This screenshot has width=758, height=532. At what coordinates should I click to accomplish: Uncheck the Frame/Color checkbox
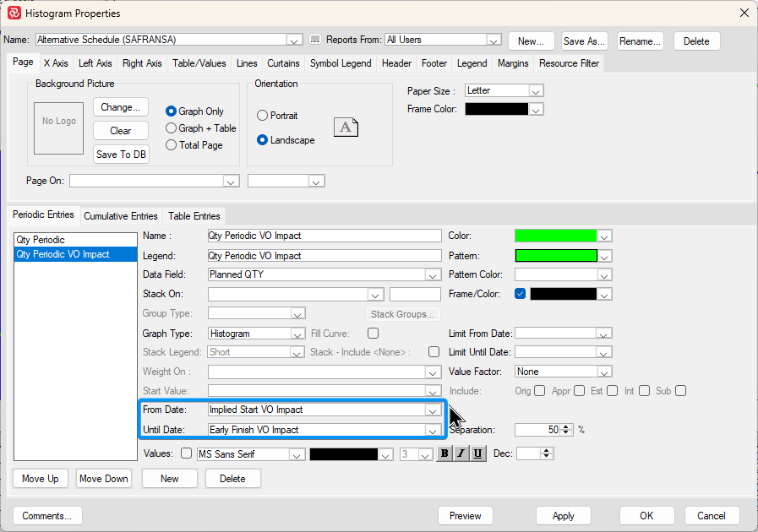click(x=520, y=294)
